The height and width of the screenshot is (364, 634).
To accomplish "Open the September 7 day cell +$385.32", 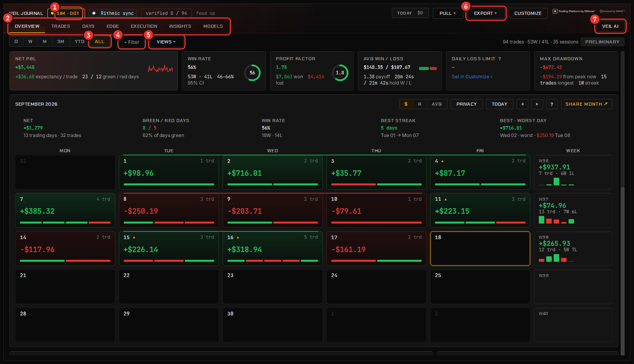I will (65, 210).
